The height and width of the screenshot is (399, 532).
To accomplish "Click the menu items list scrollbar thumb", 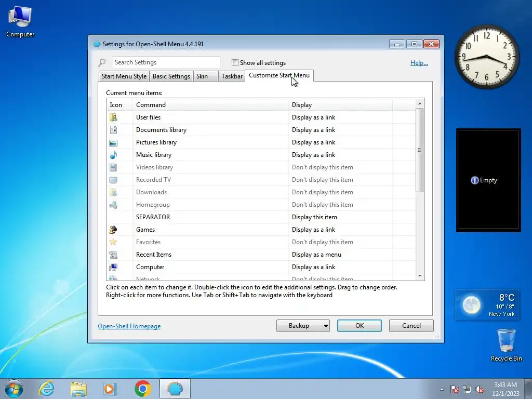I will (x=420, y=150).
